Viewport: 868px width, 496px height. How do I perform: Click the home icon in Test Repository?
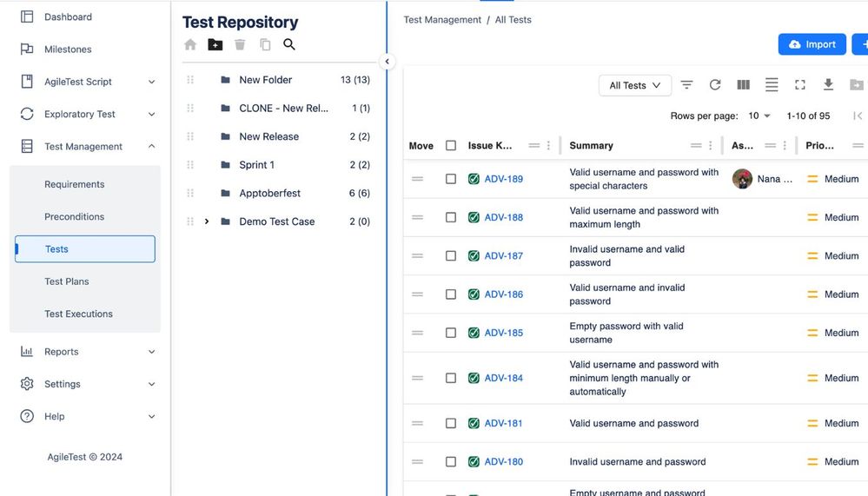coord(190,44)
